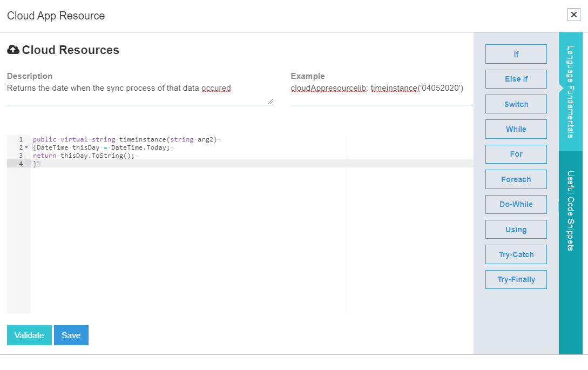Viewport: 588px width, 370px height.
Task: Focus the Example input field
Action: pyautogui.click(x=381, y=93)
